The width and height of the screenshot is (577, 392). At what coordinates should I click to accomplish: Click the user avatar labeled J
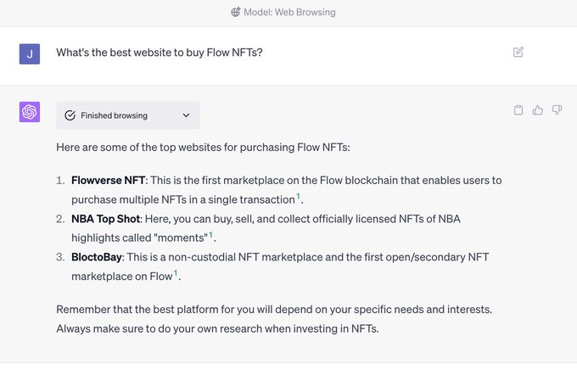coord(30,53)
